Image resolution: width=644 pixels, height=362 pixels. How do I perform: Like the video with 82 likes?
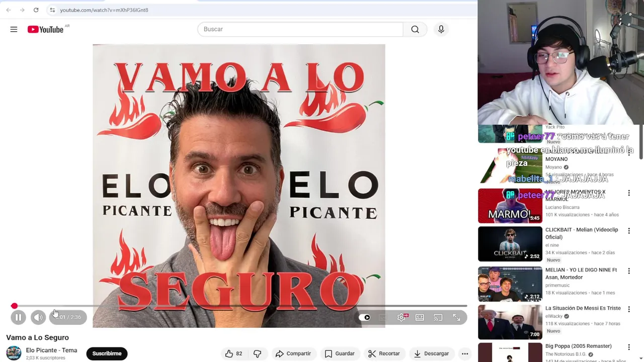(x=233, y=353)
